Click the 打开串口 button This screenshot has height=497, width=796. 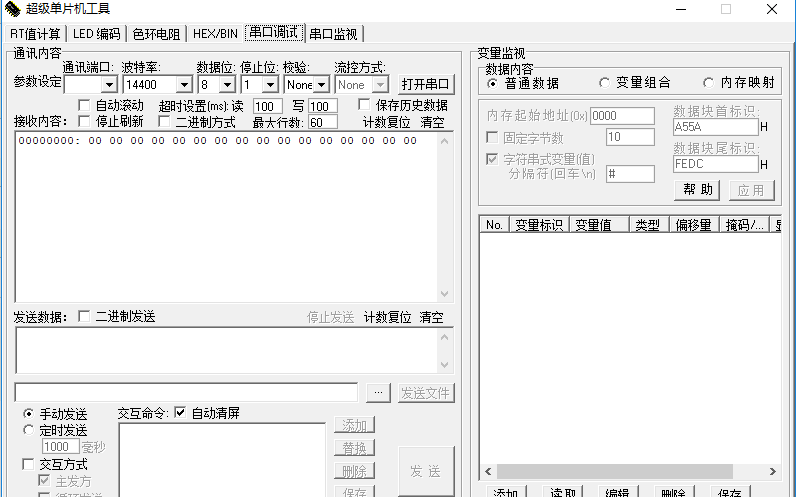click(x=426, y=85)
